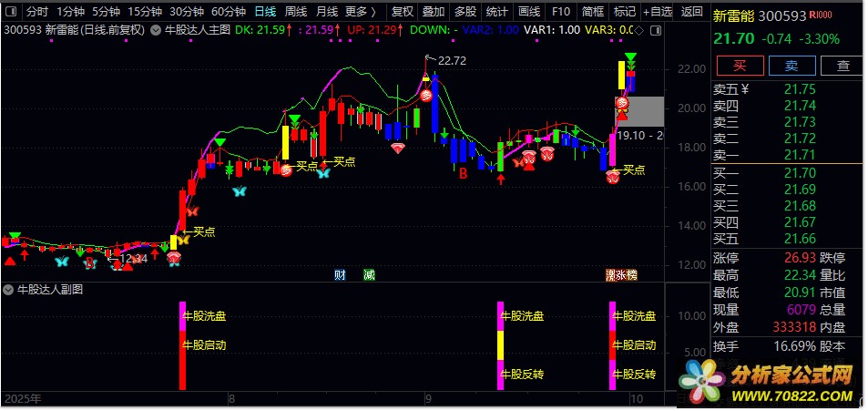
Task: Click the 财 finance marker on chart
Action: 340,274
